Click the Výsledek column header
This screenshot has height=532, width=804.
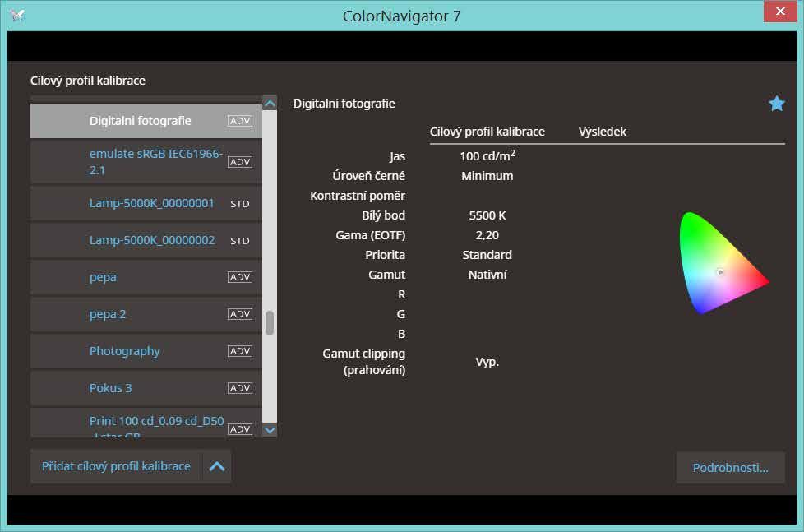(x=602, y=132)
